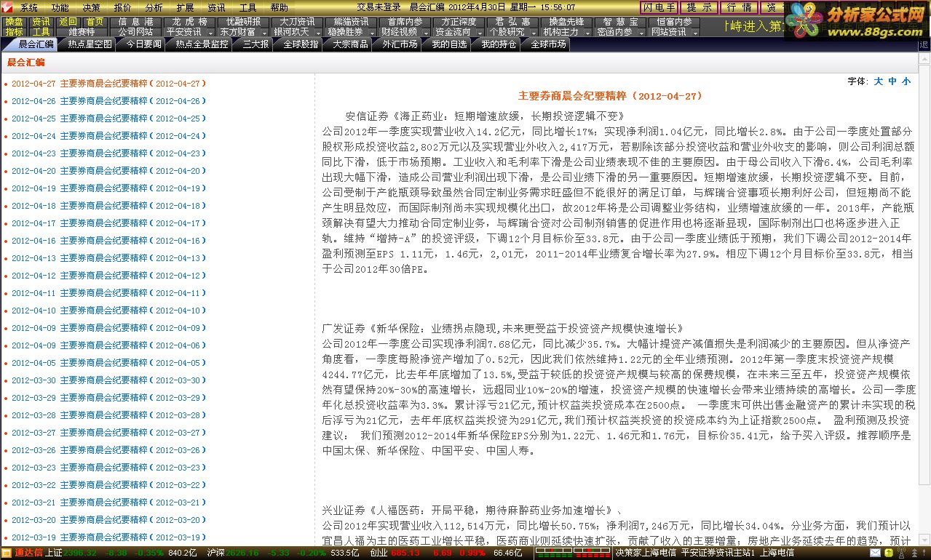Open the 2012-03-19 主要券商晨会纪要精粹 entry

109,537
